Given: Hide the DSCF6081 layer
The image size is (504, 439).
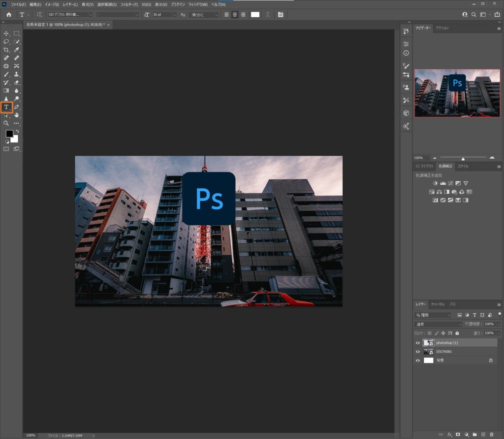Looking at the screenshot, I should point(418,351).
